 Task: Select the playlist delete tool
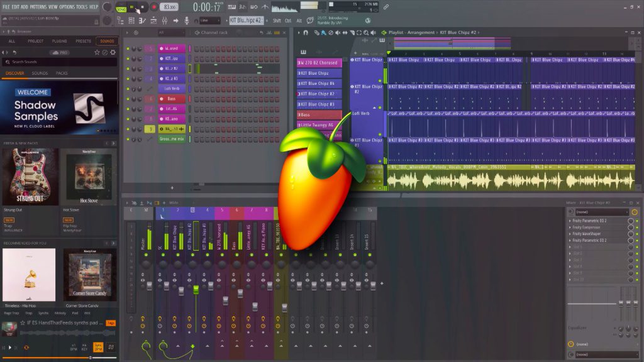(331, 33)
